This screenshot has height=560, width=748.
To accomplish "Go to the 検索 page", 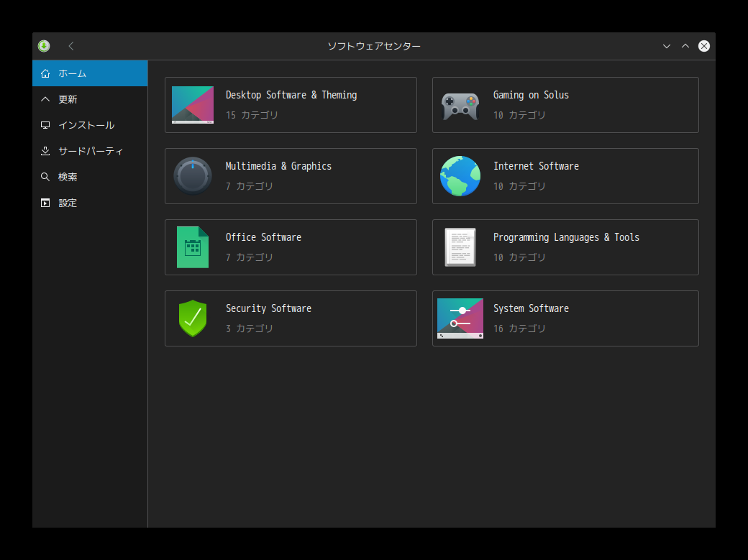I will (90, 177).
